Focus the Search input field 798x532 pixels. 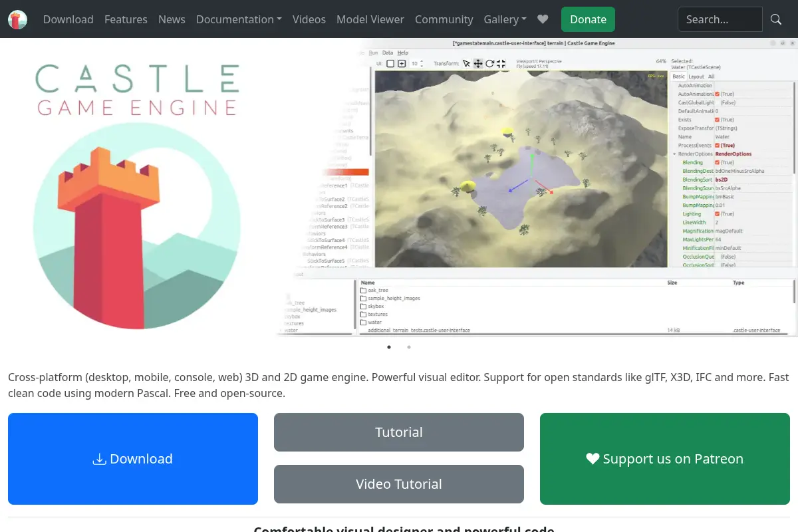point(720,19)
